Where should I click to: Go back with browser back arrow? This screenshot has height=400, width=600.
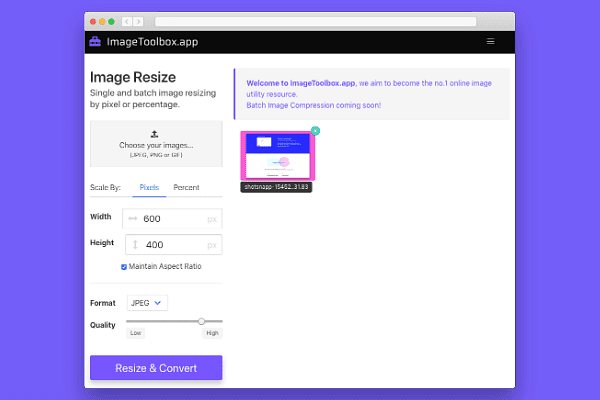126,20
